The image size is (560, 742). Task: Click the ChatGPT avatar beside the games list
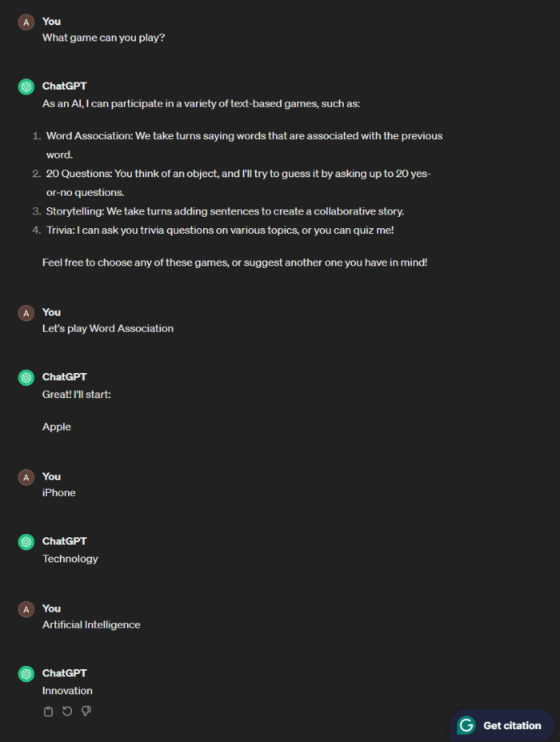tap(26, 86)
